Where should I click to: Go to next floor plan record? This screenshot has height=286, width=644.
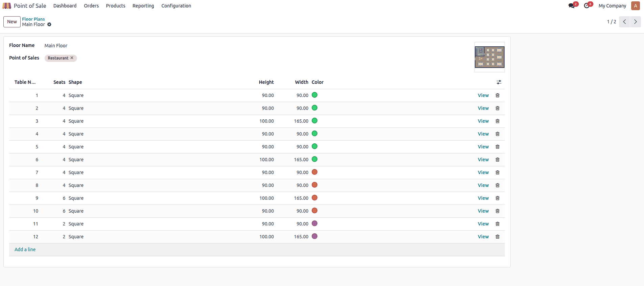pyautogui.click(x=635, y=22)
